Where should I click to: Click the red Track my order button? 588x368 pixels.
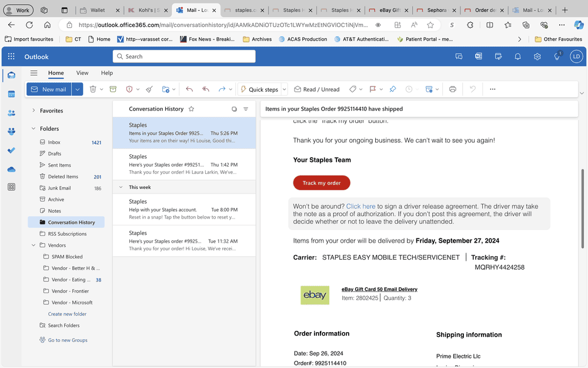point(322,183)
